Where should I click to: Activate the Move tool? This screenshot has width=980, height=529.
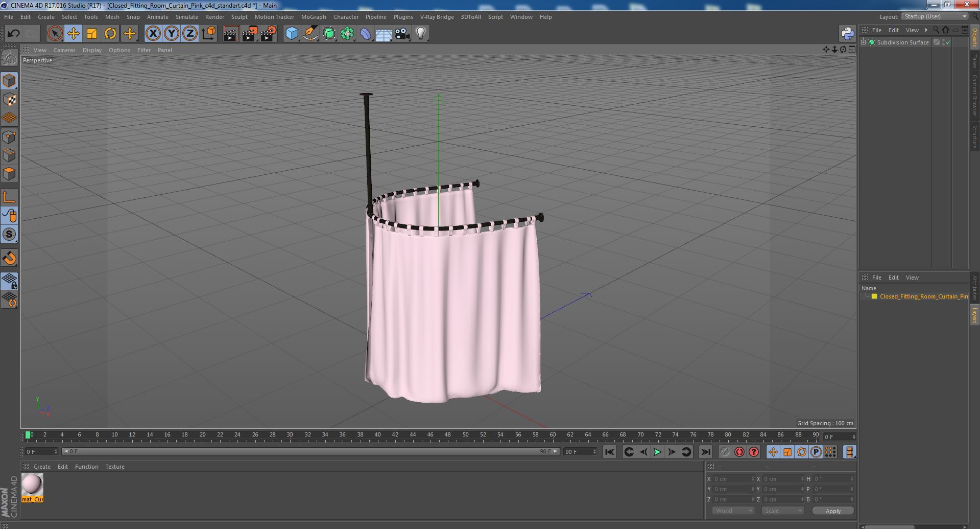[73, 34]
